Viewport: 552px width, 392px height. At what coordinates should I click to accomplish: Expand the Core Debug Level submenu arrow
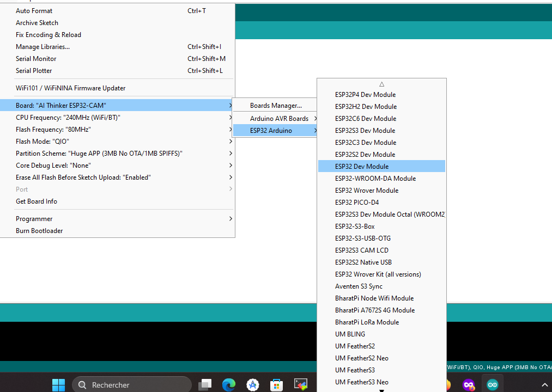230,165
